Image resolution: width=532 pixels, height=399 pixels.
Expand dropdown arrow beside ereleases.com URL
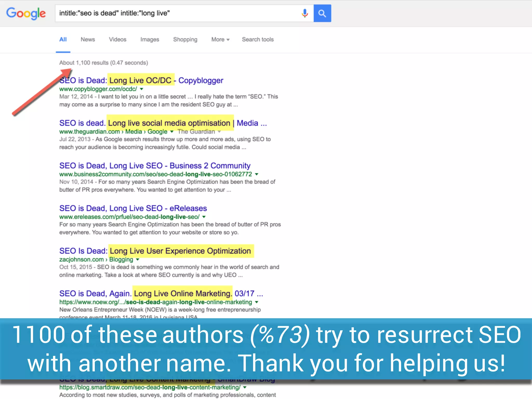[x=204, y=217]
